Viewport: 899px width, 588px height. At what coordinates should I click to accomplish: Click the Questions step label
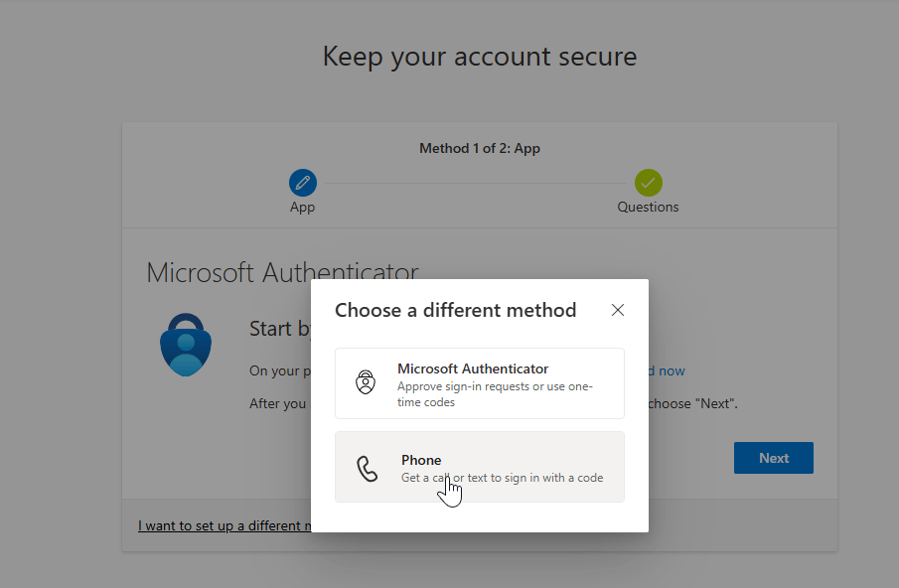coord(648,207)
